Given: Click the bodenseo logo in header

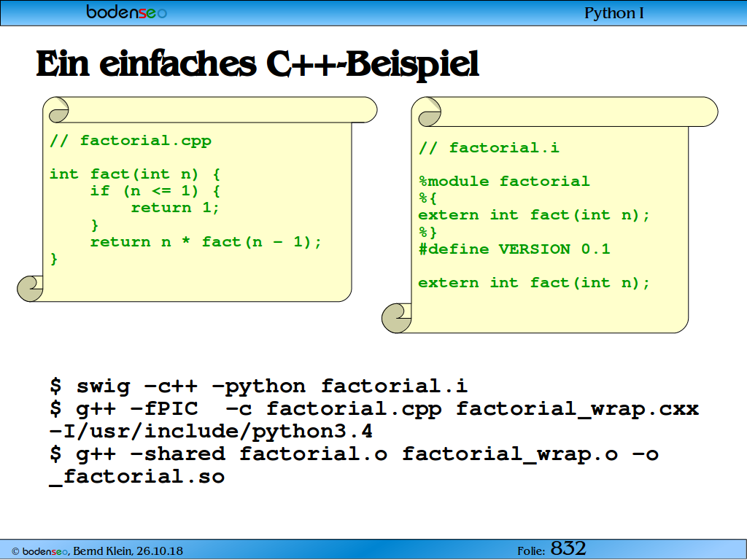Looking at the screenshot, I should (x=126, y=12).
